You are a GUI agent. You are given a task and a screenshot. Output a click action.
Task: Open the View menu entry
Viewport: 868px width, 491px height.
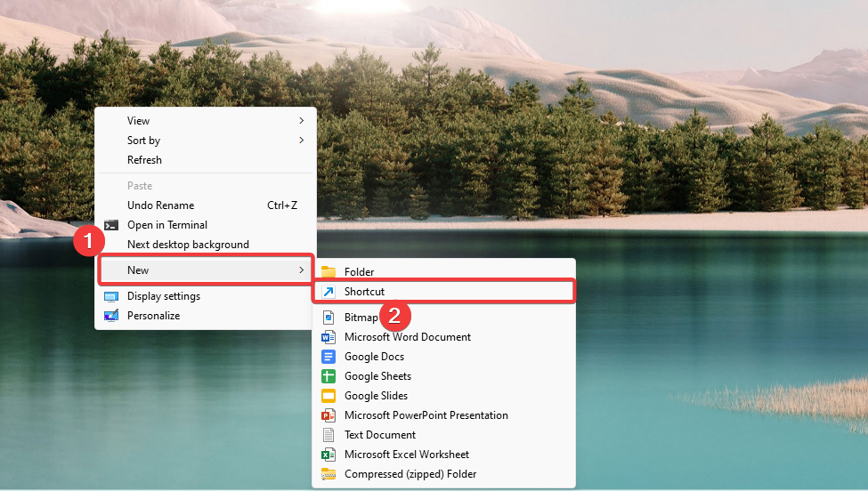click(x=206, y=121)
